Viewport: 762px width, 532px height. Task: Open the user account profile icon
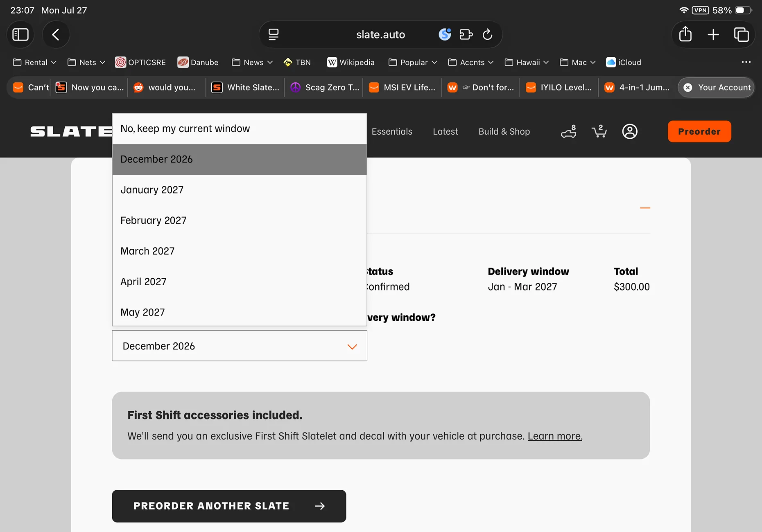(630, 131)
